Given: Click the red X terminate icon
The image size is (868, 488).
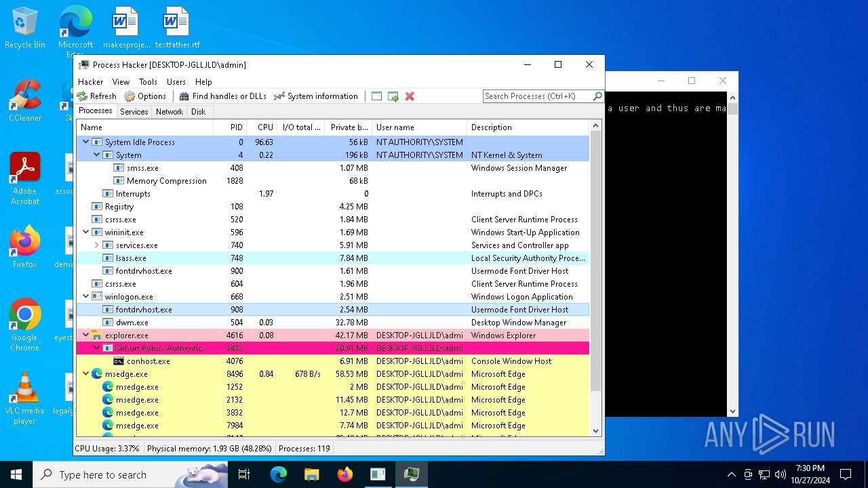Looking at the screenshot, I should [410, 96].
